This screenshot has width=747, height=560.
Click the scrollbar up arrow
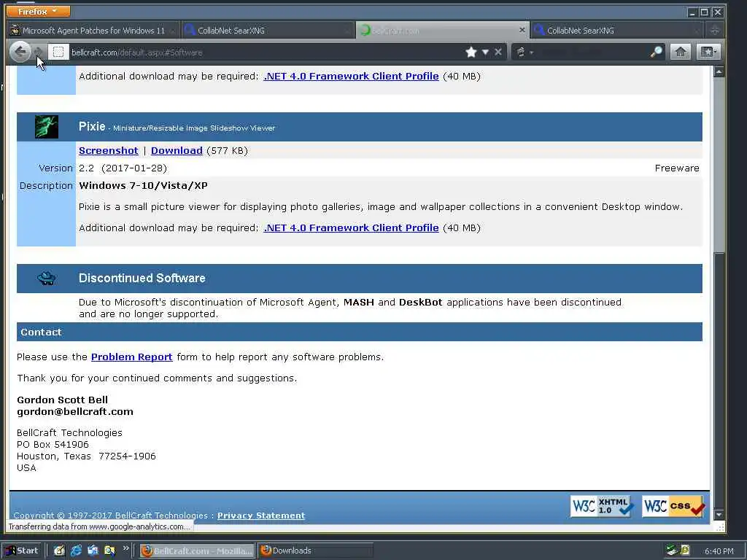(x=719, y=72)
